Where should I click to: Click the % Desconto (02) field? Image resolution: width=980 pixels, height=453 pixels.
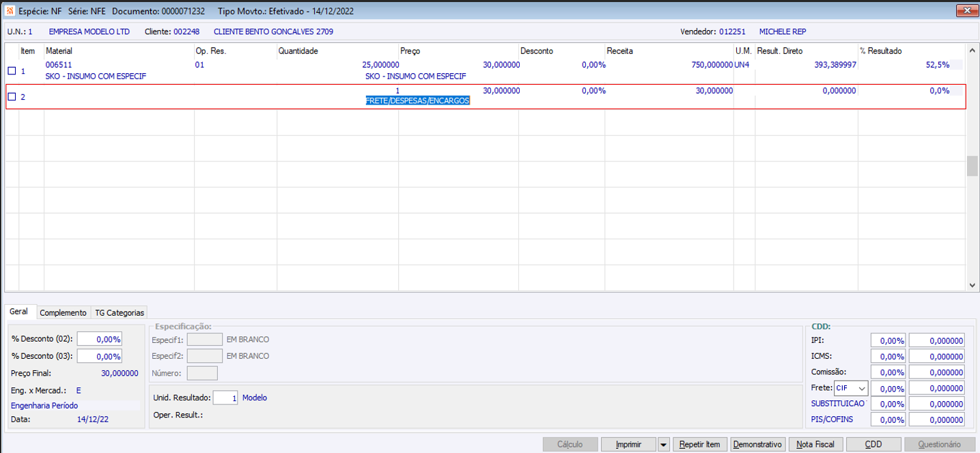click(100, 339)
